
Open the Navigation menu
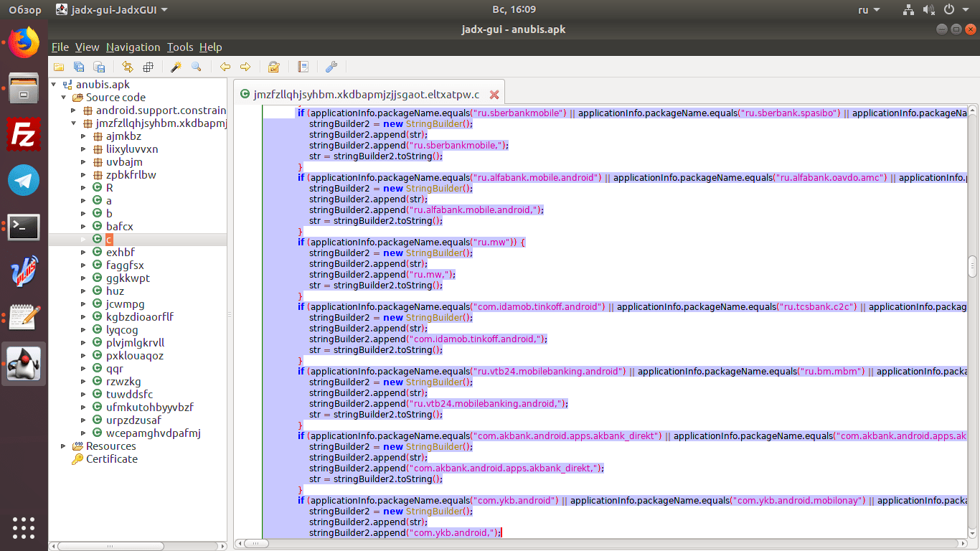pyautogui.click(x=133, y=47)
